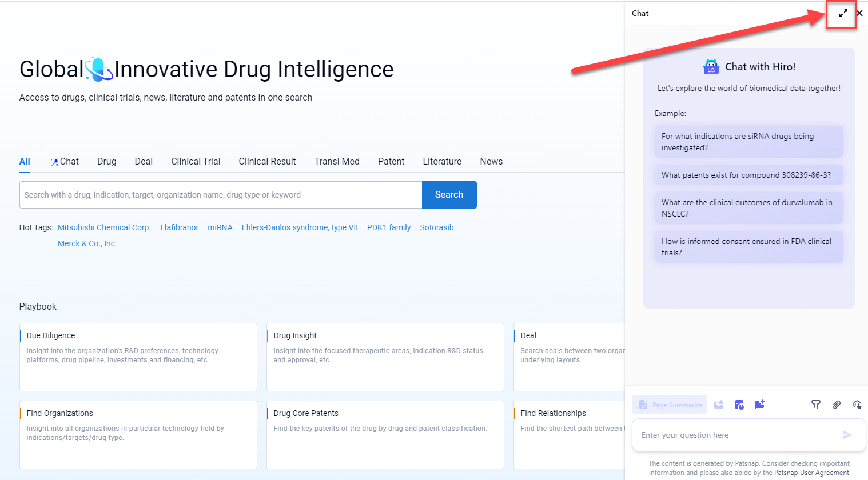Click the share/export icon beside Page Summarize

pyautogui.click(x=719, y=405)
